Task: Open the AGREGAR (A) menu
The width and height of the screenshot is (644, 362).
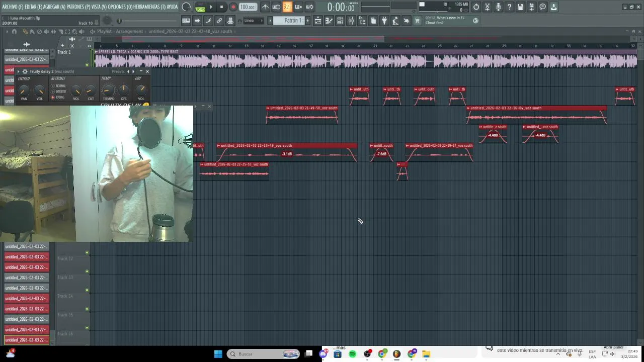Action: (x=54, y=7)
